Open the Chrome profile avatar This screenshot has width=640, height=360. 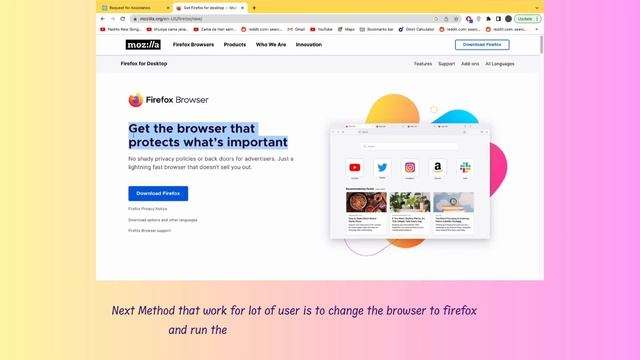[x=508, y=19]
